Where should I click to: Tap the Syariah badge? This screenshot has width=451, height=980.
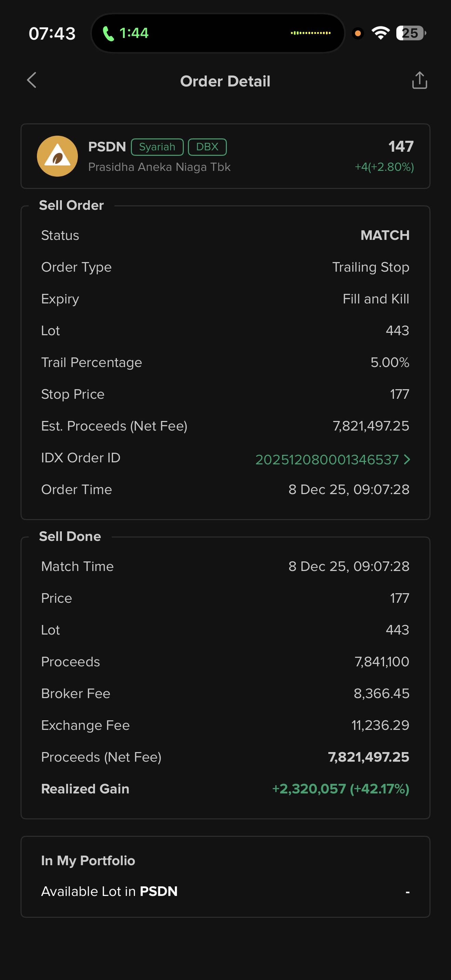[x=157, y=147]
